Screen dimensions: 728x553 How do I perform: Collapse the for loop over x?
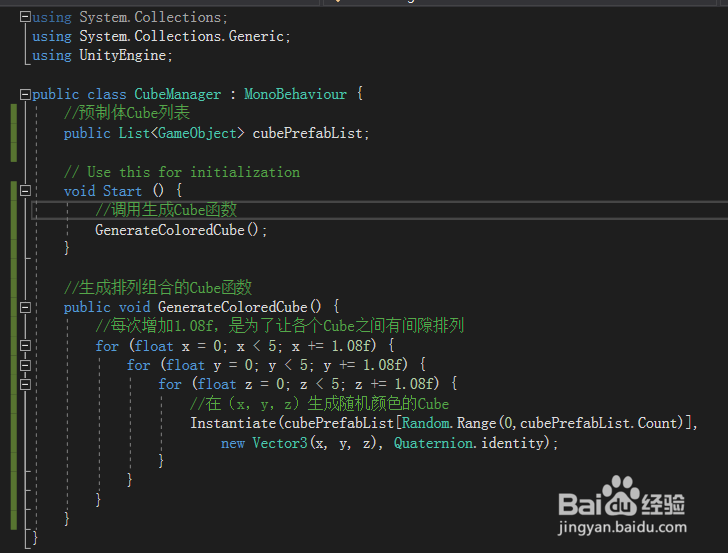(x=25, y=345)
